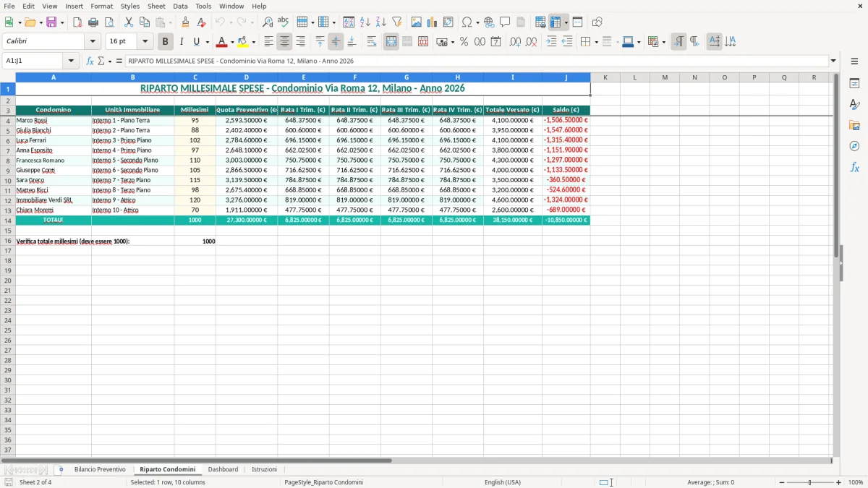Open the File menu
The width and height of the screenshot is (868, 488).
9,6
